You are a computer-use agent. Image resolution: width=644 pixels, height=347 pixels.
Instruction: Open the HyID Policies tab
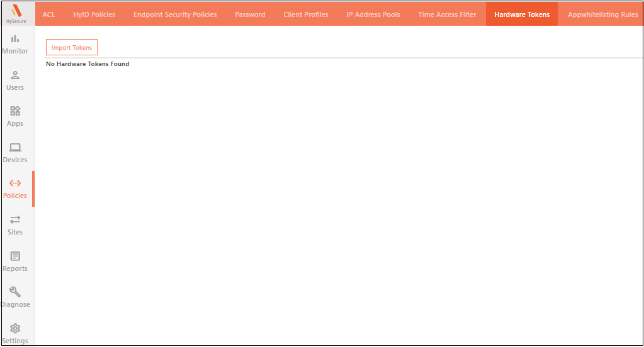[x=94, y=14]
